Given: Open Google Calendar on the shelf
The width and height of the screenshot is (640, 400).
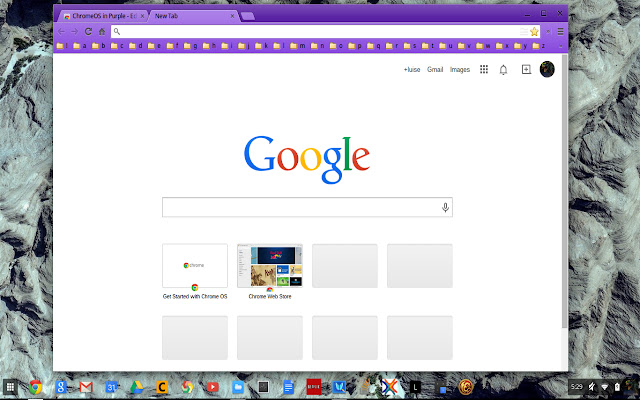Looking at the screenshot, I should point(111,387).
